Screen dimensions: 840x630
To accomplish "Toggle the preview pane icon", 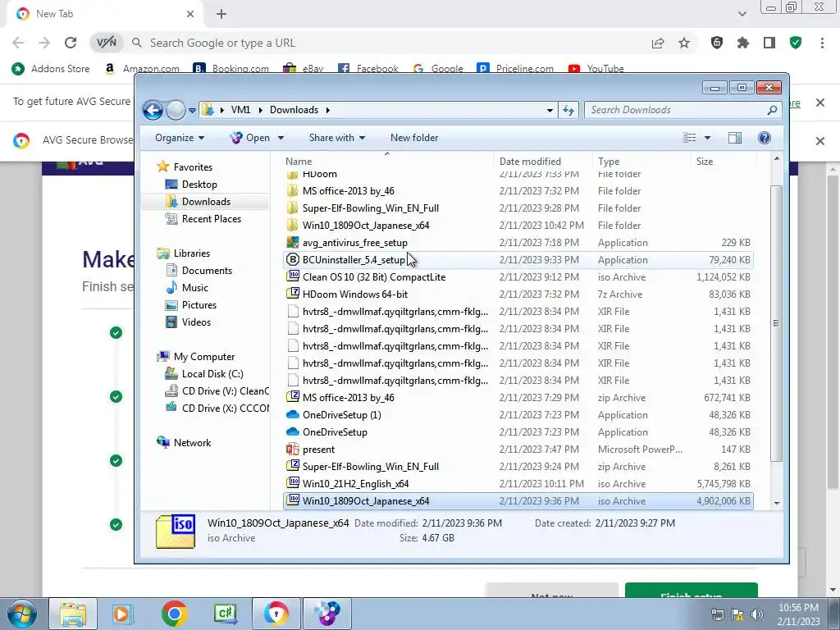I will (x=735, y=138).
